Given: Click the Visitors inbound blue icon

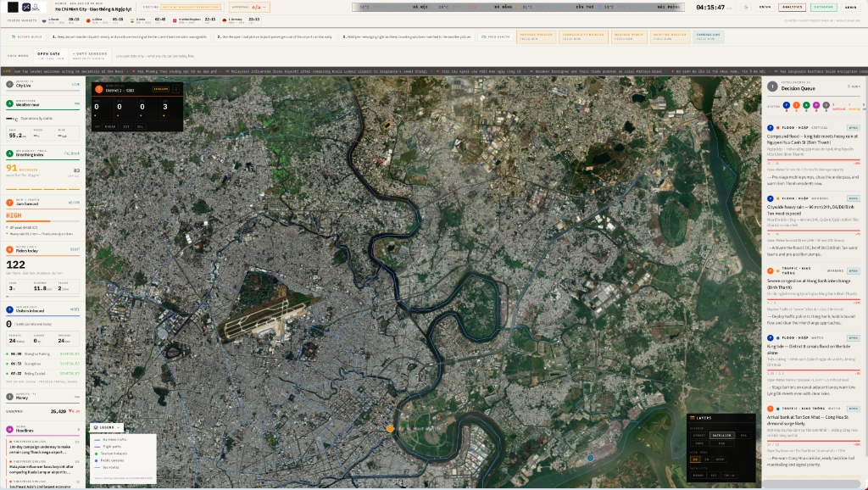Looking at the screenshot, I should 9,310.
